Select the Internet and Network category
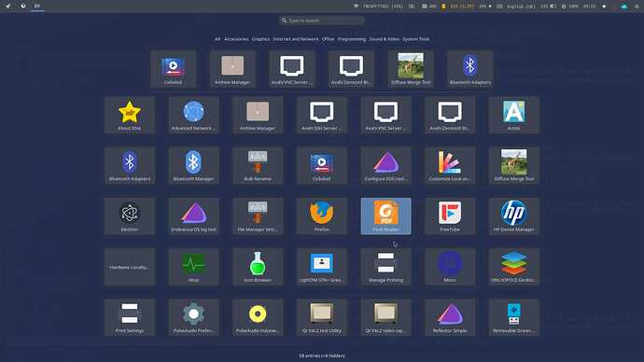The image size is (644, 362). point(296,39)
